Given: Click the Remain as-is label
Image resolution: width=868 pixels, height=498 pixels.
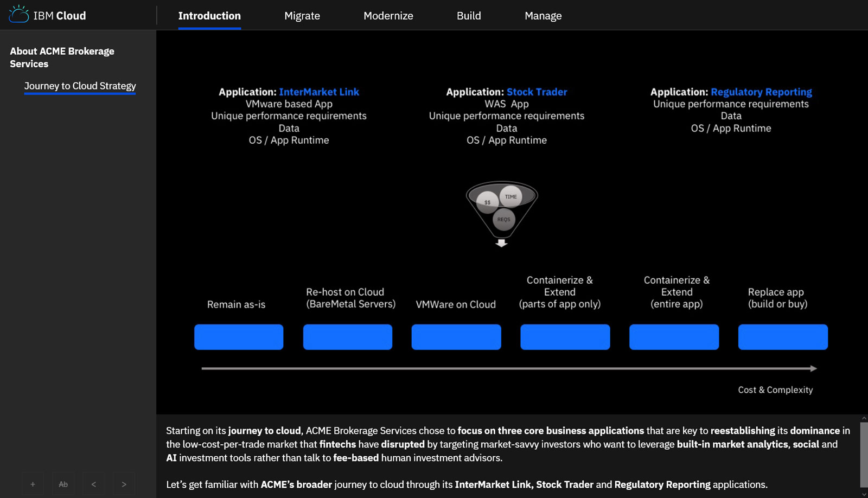Looking at the screenshot, I should [x=236, y=304].
